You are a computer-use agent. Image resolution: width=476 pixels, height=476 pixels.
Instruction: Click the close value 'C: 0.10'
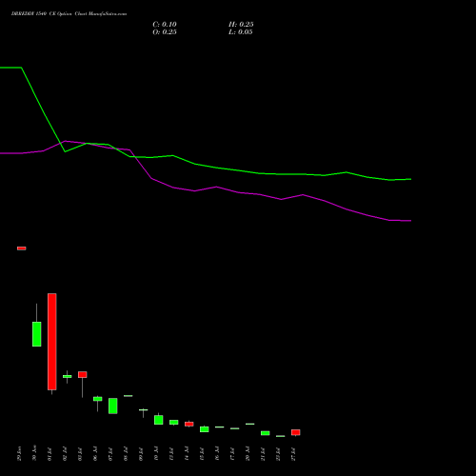click(165, 25)
